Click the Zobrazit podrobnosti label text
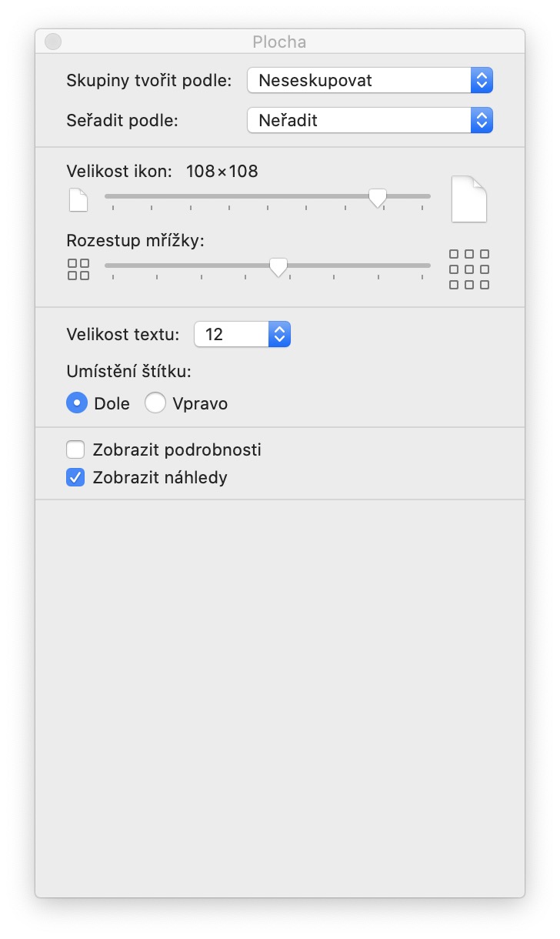Screen dimensions: 560x939 [x=177, y=449]
